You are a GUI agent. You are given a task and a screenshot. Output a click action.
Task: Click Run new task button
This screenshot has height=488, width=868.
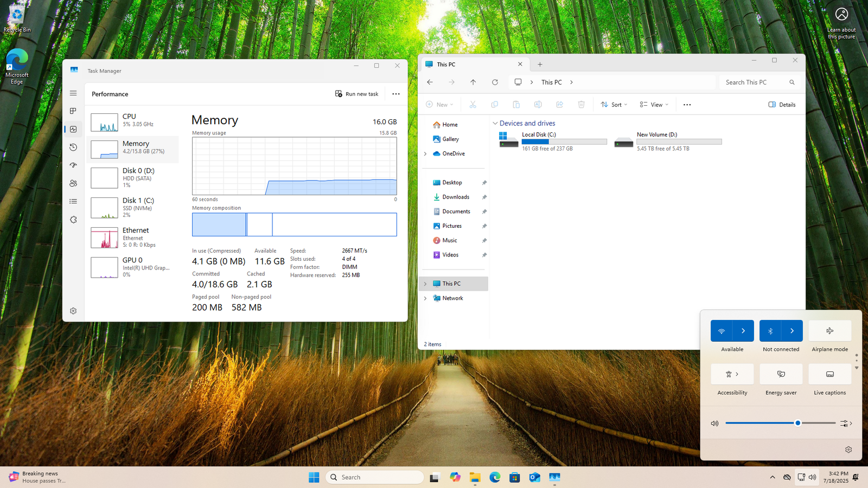coord(356,94)
